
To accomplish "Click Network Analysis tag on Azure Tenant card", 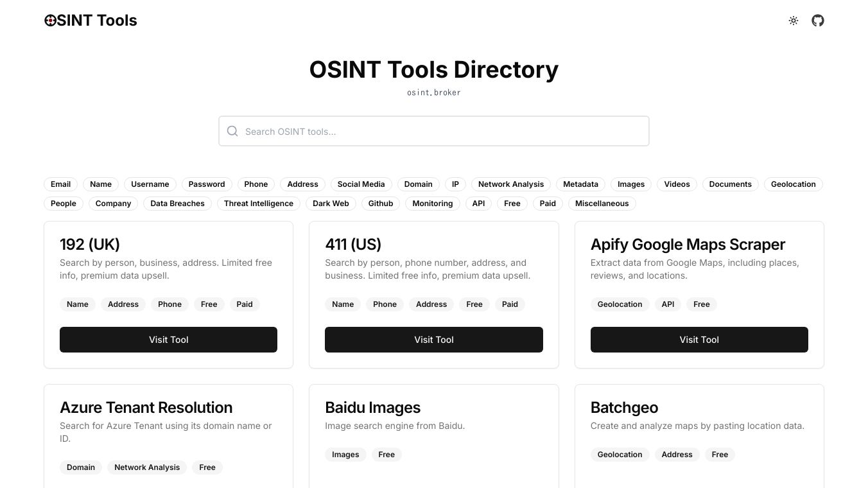I will 147,467.
